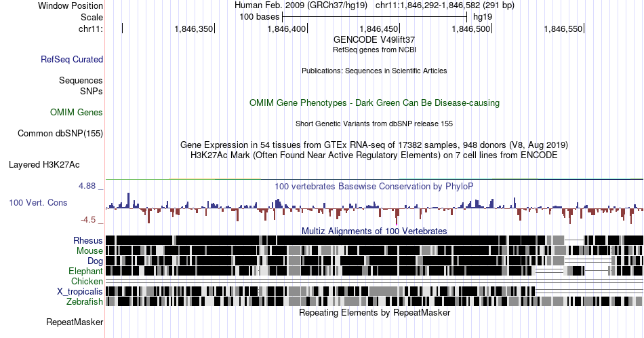
Task: Click Multiz Alignments of 100 Vertebrates title
Action: pos(374,231)
